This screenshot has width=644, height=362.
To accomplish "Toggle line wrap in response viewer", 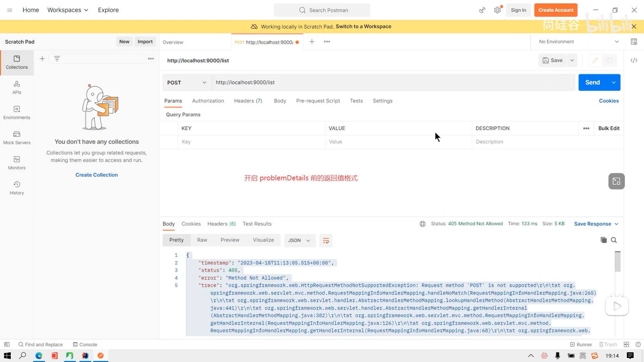I will pos(326,240).
